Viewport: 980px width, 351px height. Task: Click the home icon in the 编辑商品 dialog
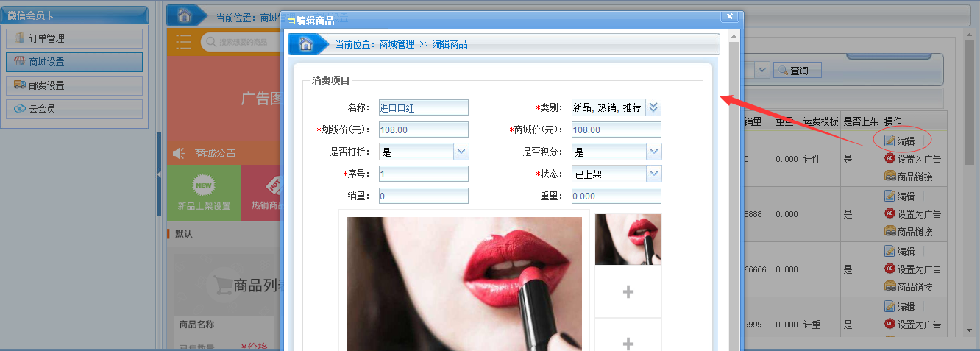(x=306, y=44)
